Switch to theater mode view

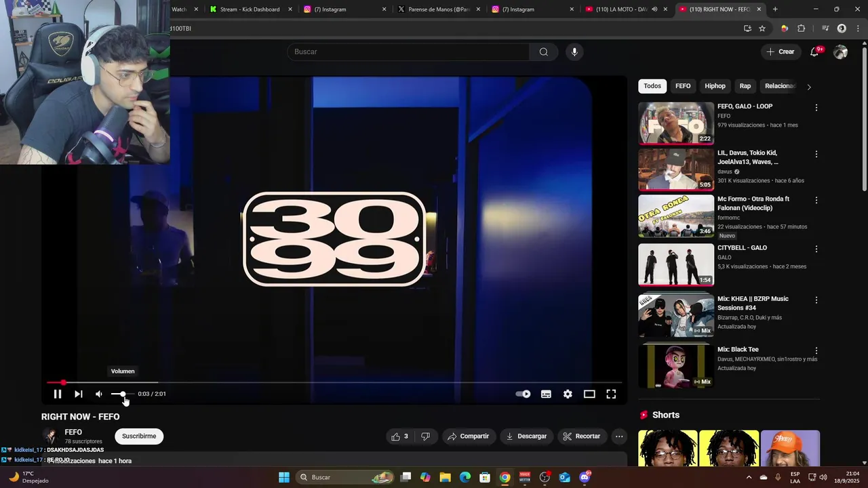tap(589, 394)
